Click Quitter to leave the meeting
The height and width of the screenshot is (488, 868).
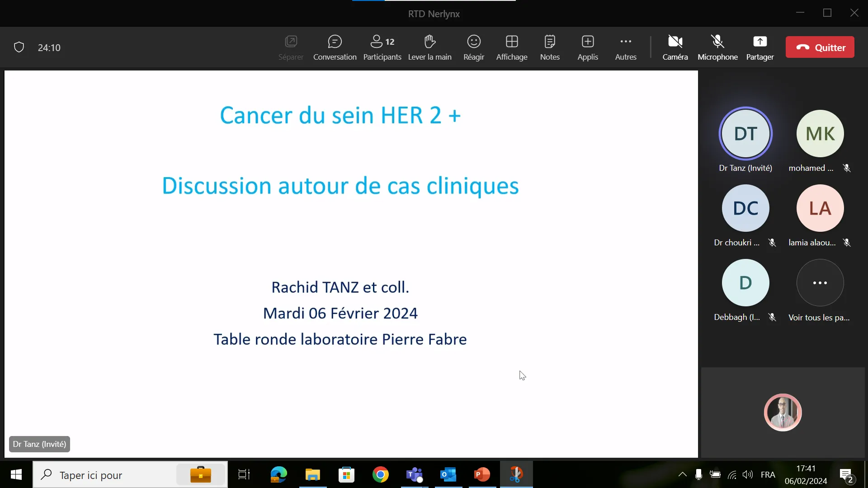[820, 47]
